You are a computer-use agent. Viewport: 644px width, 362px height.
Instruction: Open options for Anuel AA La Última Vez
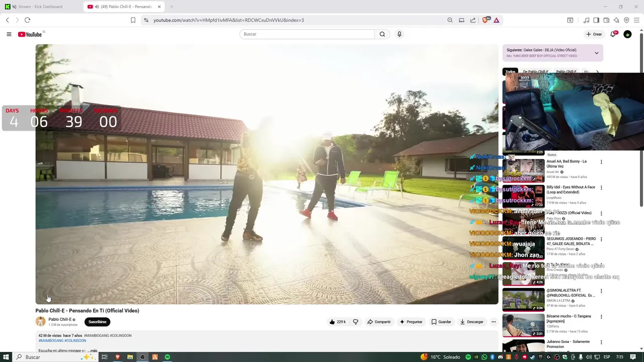pos(601,162)
